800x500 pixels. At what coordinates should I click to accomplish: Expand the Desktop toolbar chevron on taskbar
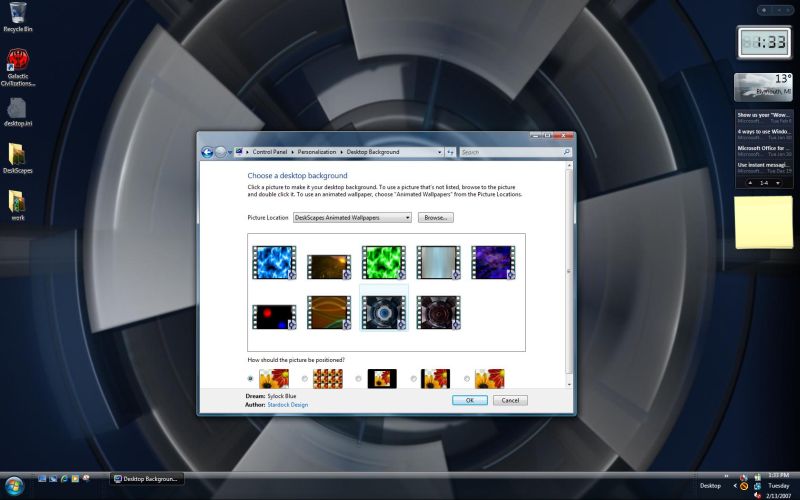[726, 477]
